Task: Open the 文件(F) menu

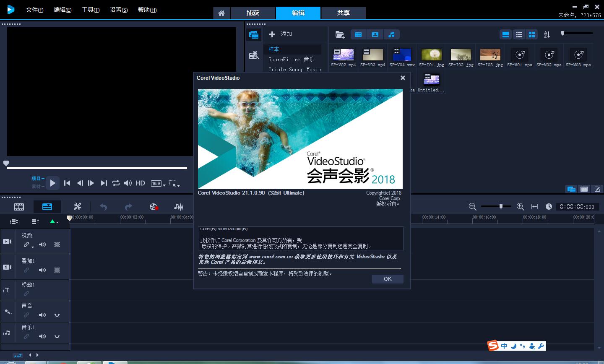Action: 34,10
